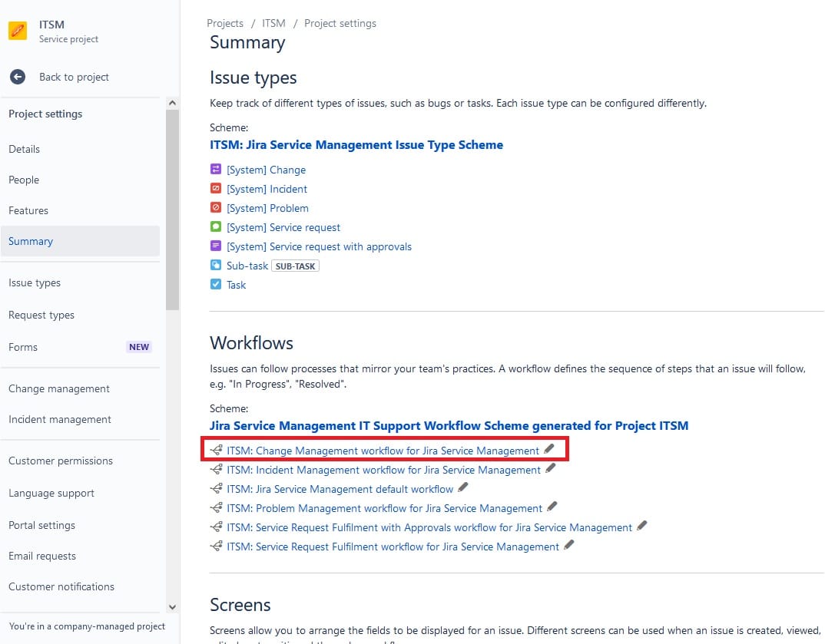Click the workflow branch icon beside Incident Management workflow
The height and width of the screenshot is (644, 825).
[214, 469]
